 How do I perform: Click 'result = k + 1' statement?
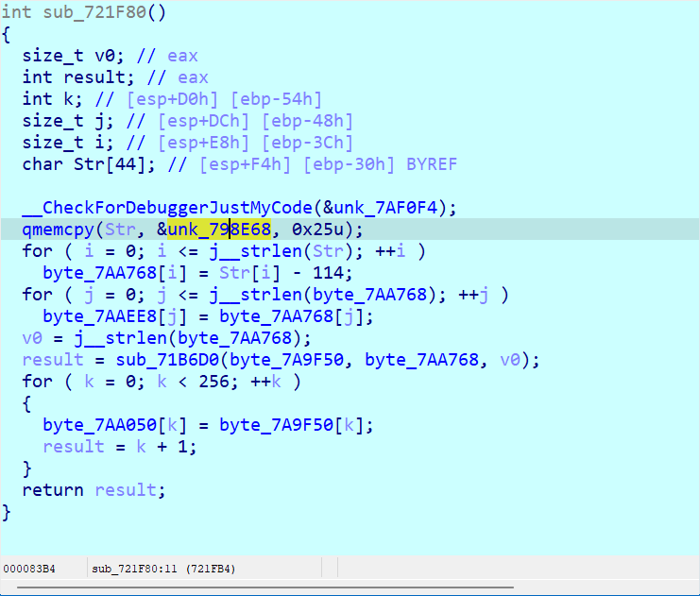[120, 447]
